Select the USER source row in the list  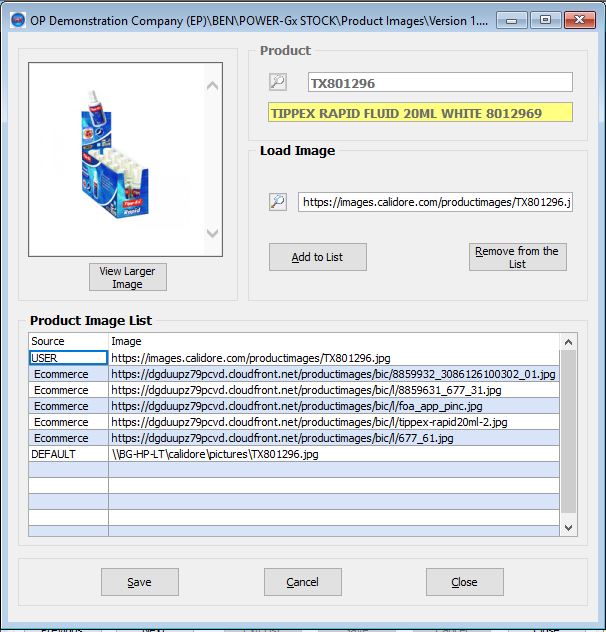68,357
